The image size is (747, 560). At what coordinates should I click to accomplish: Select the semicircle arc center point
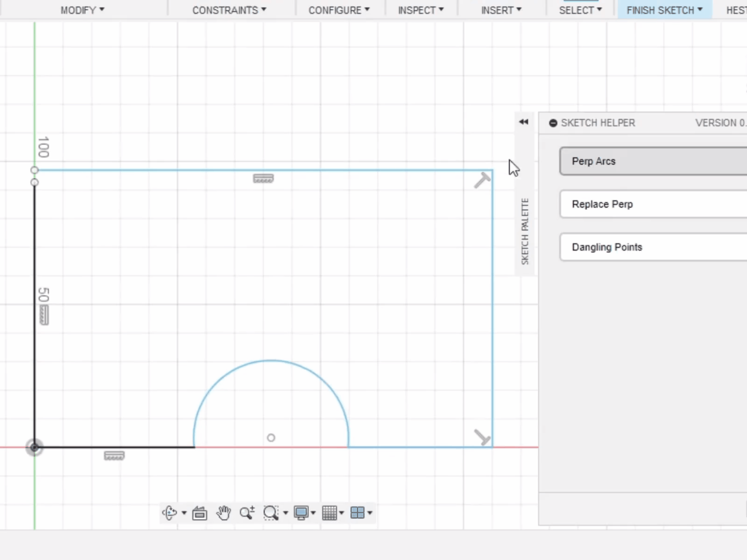click(271, 438)
